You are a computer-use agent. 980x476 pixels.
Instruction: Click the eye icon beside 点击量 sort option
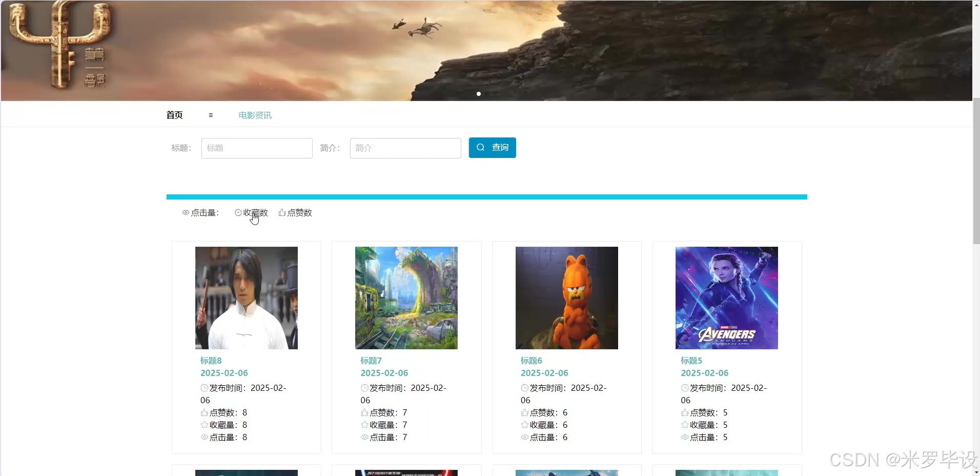point(186,212)
